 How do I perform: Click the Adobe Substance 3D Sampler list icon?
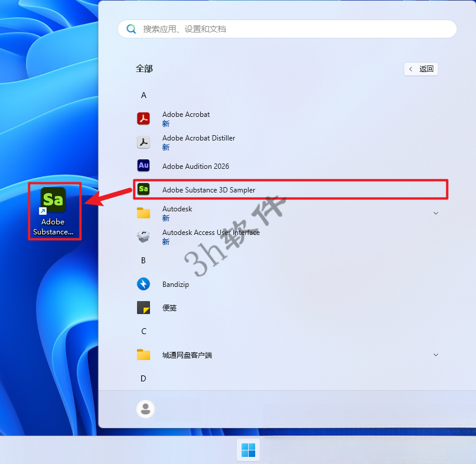click(x=144, y=189)
